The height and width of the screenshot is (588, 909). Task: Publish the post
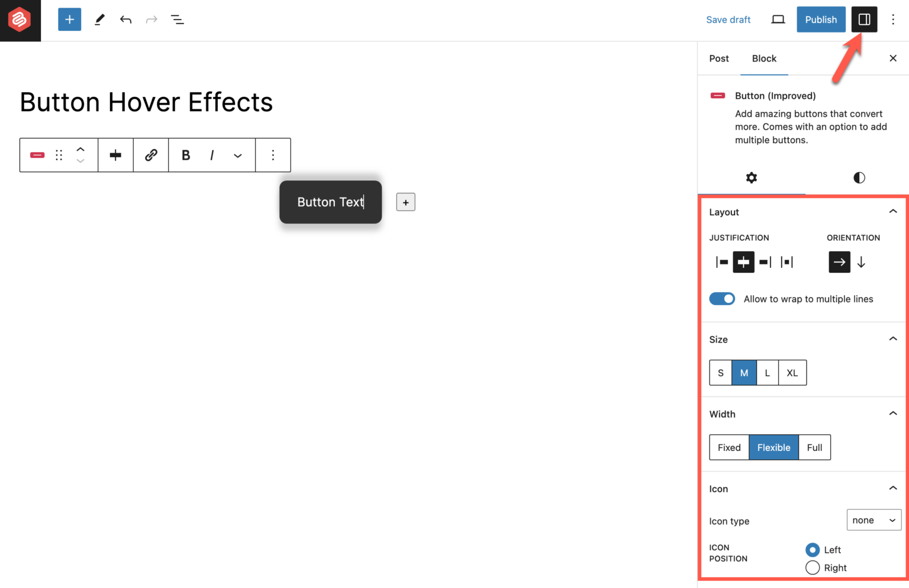tap(821, 19)
